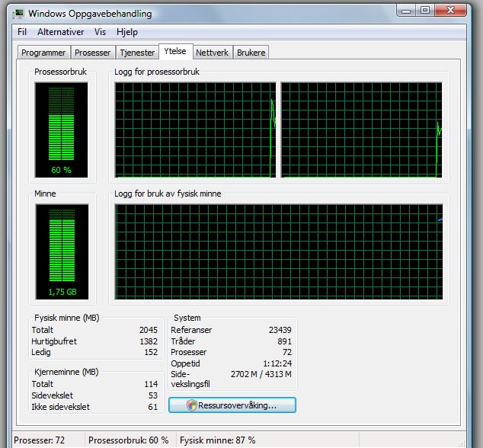Click the 'Ledig' value 152
The height and width of the screenshot is (448, 483).
pyautogui.click(x=151, y=352)
